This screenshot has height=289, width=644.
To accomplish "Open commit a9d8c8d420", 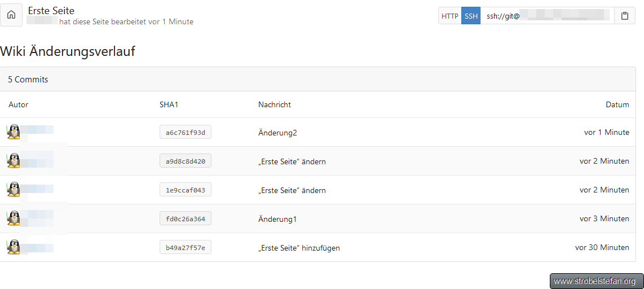I will (x=185, y=161).
